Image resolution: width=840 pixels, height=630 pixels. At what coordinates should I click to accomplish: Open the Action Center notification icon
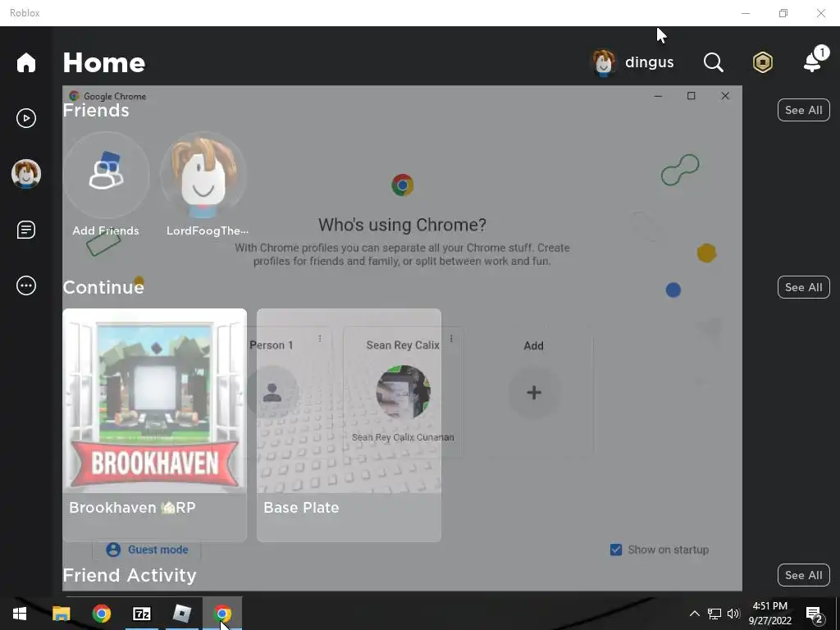(814, 614)
